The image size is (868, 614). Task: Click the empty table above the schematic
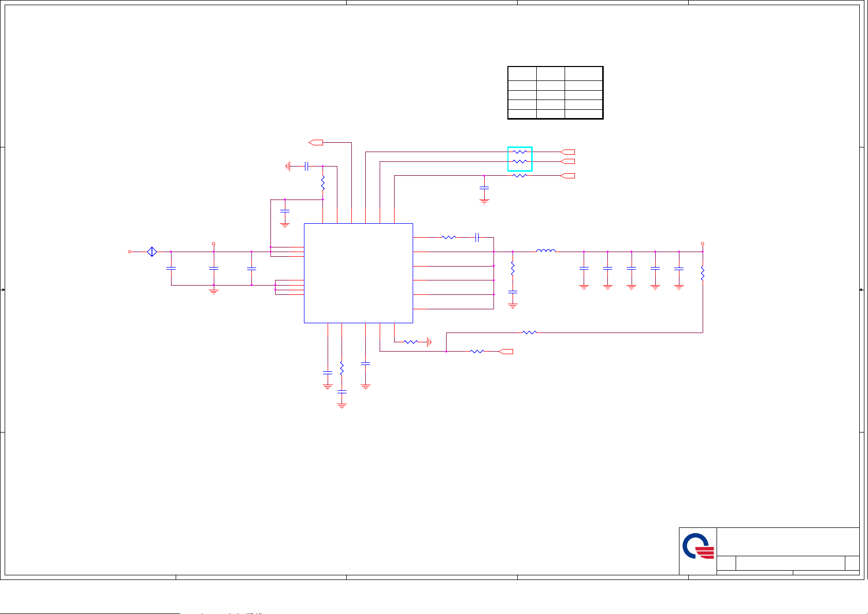point(555,93)
